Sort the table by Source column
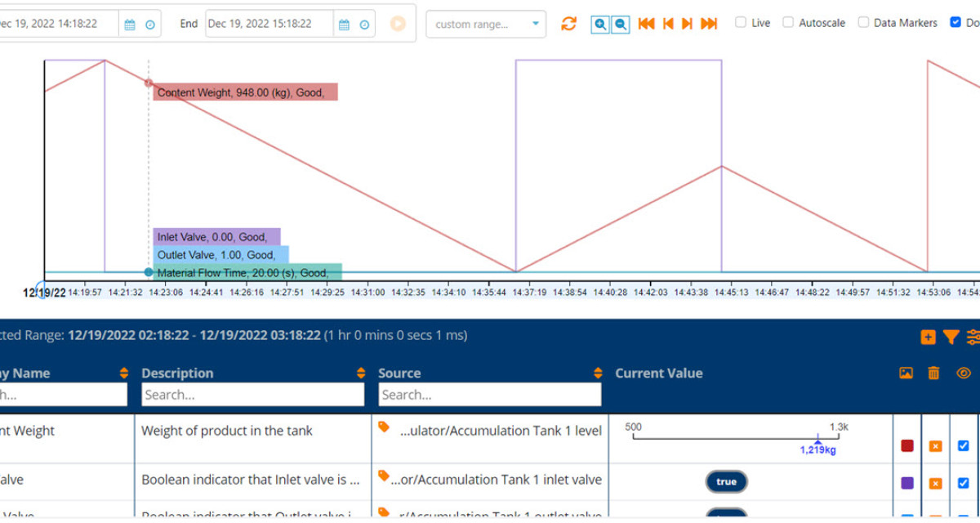Image resolution: width=980 pixels, height=523 pixels. (599, 373)
